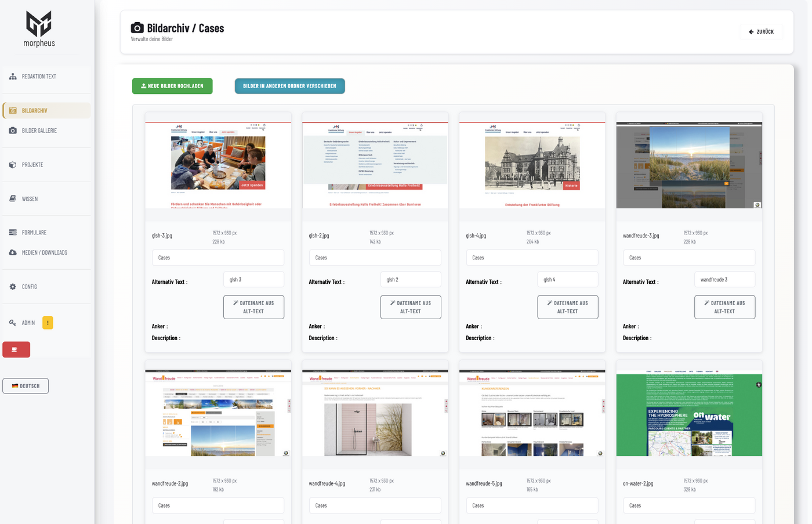Click the Cases folder field of glsh-4.jpg
Image resolution: width=812 pixels, height=524 pixels.
[x=532, y=258]
